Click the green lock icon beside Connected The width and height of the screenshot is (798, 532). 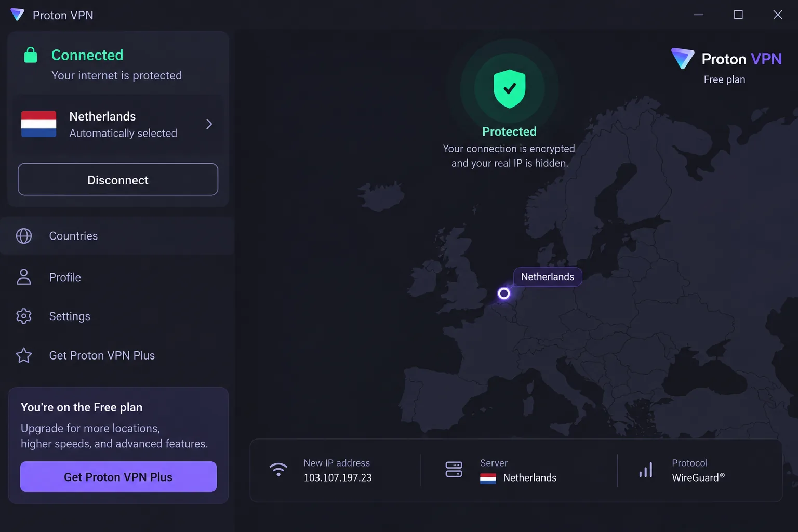pyautogui.click(x=31, y=55)
